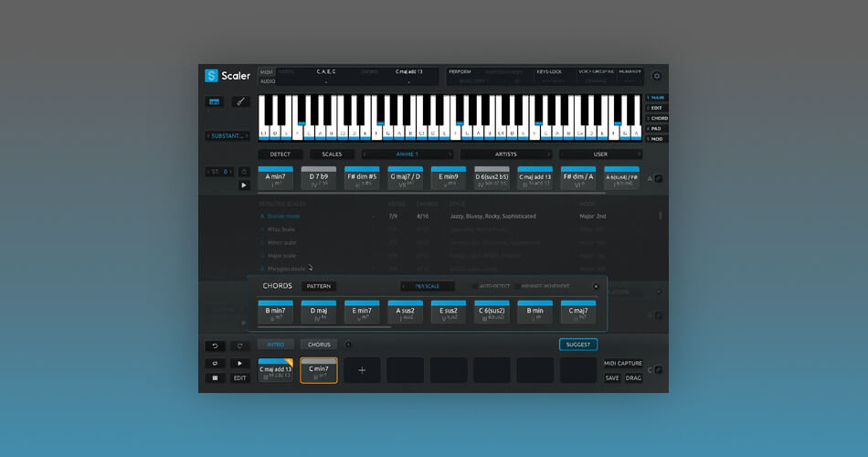Select the Dorian mode scale row
868x457 pixels.
pyautogui.click(x=433, y=216)
